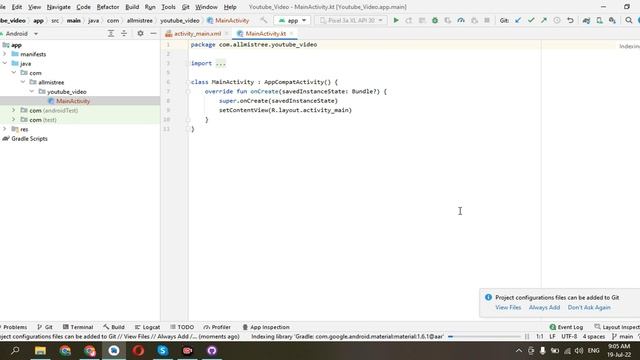Collapse the youtube_video package node

point(32,91)
